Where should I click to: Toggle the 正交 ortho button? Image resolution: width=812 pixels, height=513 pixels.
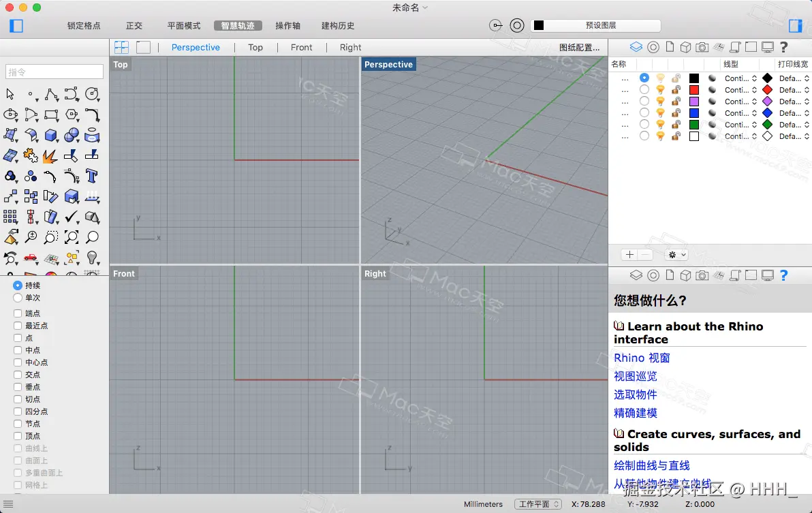134,25
